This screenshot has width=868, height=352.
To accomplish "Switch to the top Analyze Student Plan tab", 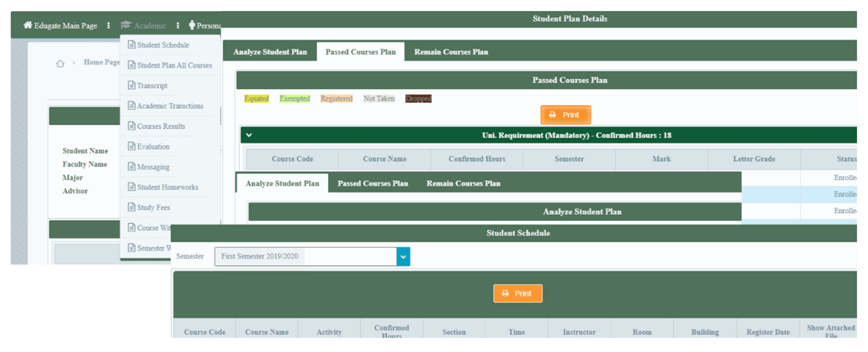I will (270, 52).
